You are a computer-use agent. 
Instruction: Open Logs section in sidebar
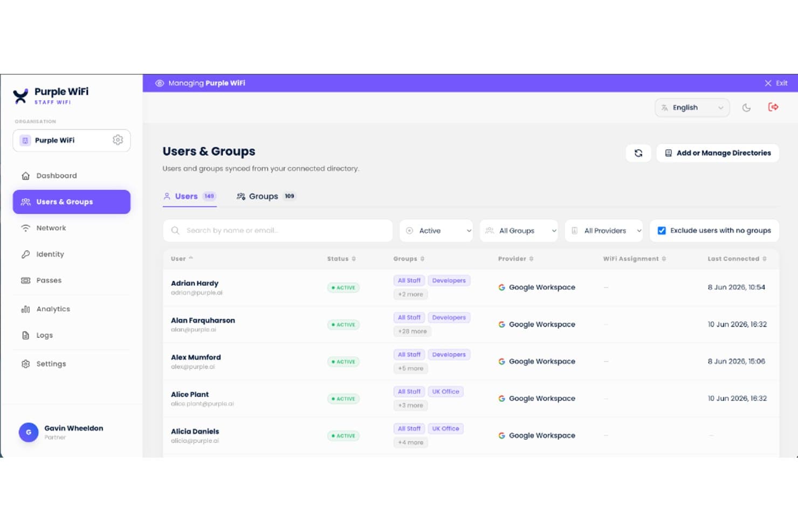(72, 335)
